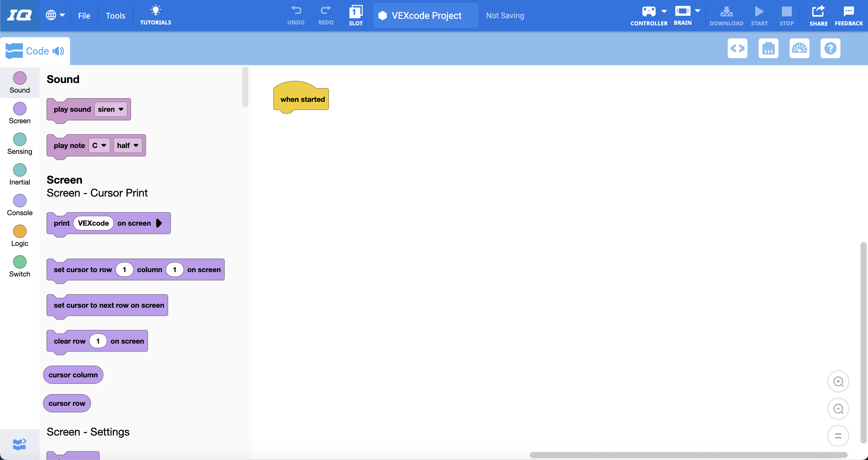Open the Slot selector

tap(356, 15)
